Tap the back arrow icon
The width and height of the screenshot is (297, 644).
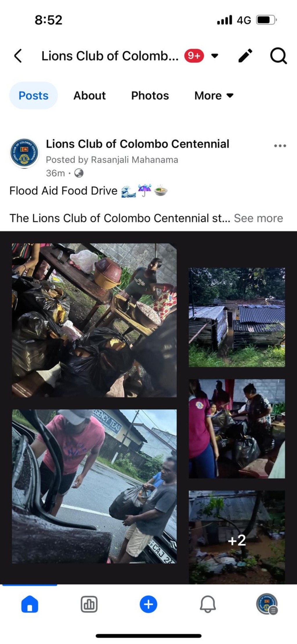[18, 56]
